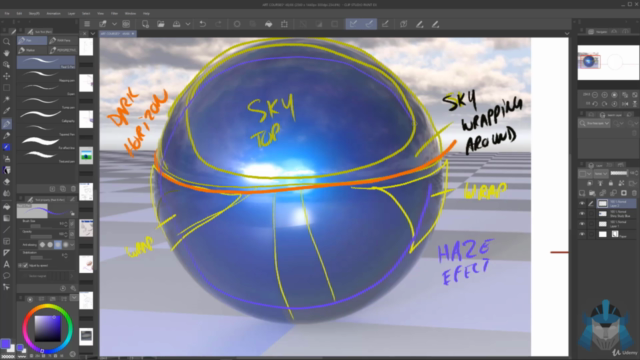Click the Brush Size slider
Viewport: 640px width, 360px height.
tap(41, 225)
